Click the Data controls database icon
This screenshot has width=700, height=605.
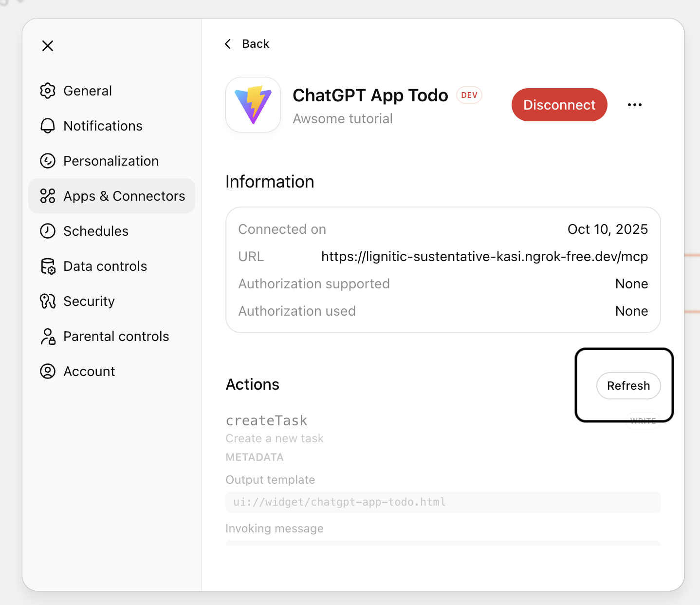pyautogui.click(x=48, y=266)
